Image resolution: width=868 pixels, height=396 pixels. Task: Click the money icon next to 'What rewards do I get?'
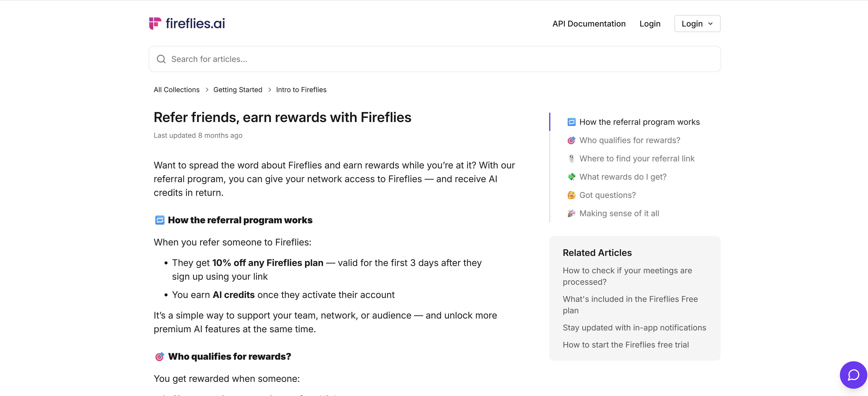click(x=572, y=176)
